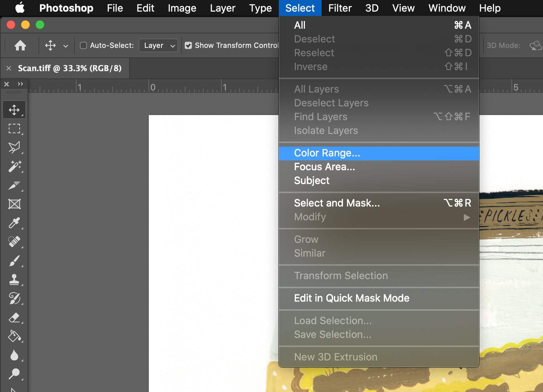543x392 pixels.
Task: Select the Dodge tool
Action: pyautogui.click(x=14, y=374)
